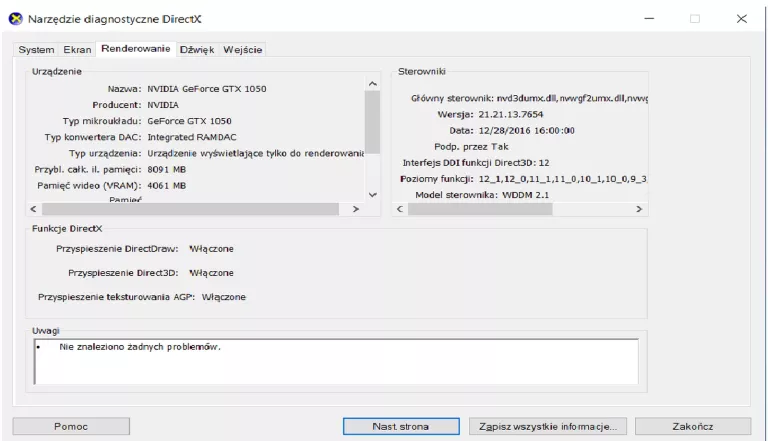Switch to the Wejście tab

coord(242,49)
